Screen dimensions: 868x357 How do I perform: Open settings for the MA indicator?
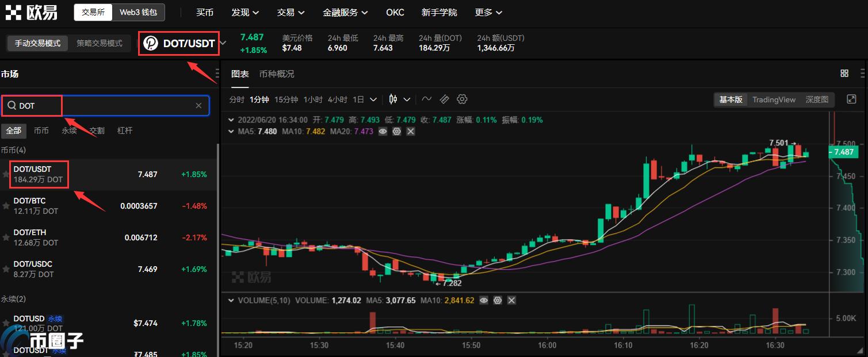[396, 132]
